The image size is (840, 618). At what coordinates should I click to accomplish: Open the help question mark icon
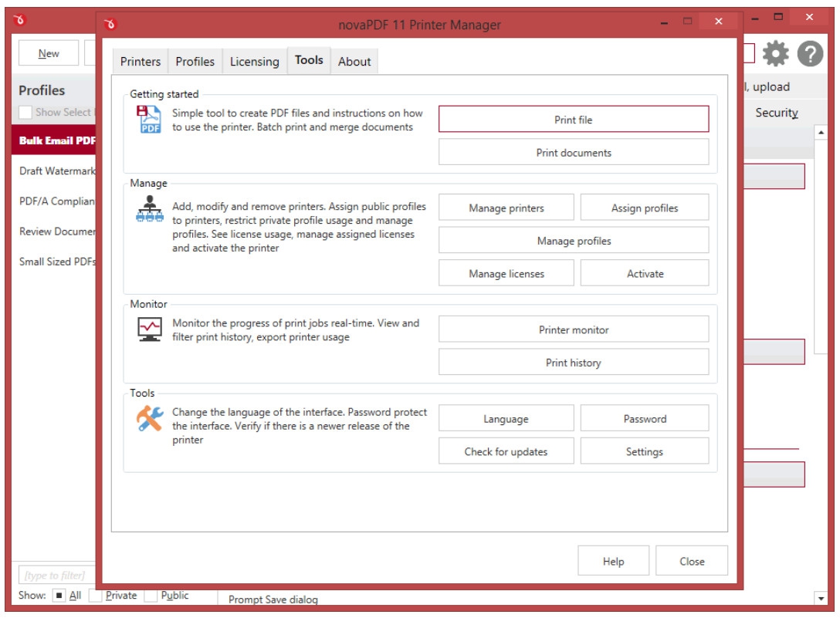pyautogui.click(x=810, y=53)
